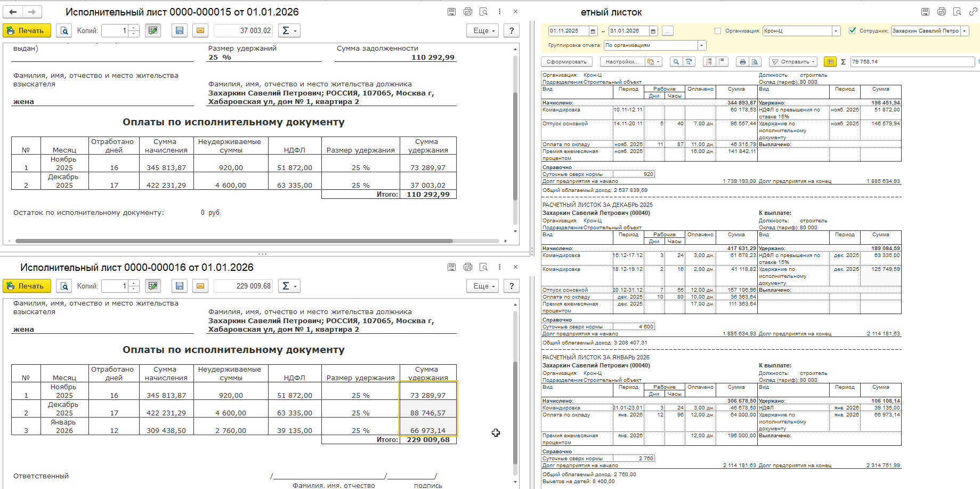The image size is (980, 489).
Task: Open print preview in the 0000-000015 window
Action: [x=64, y=30]
